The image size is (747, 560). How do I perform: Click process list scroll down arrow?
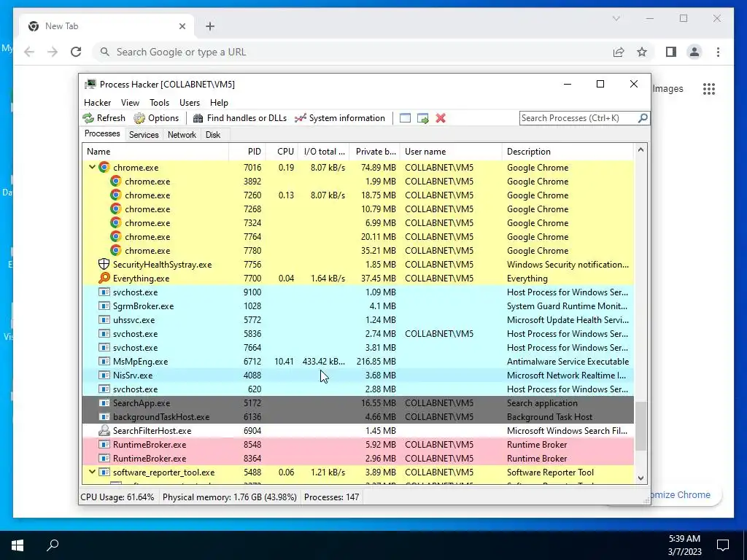[640, 478]
